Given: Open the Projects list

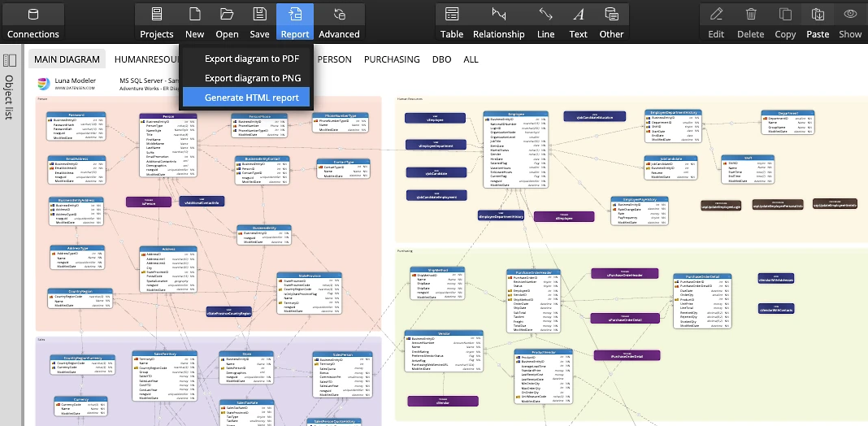Looking at the screenshot, I should (x=157, y=22).
